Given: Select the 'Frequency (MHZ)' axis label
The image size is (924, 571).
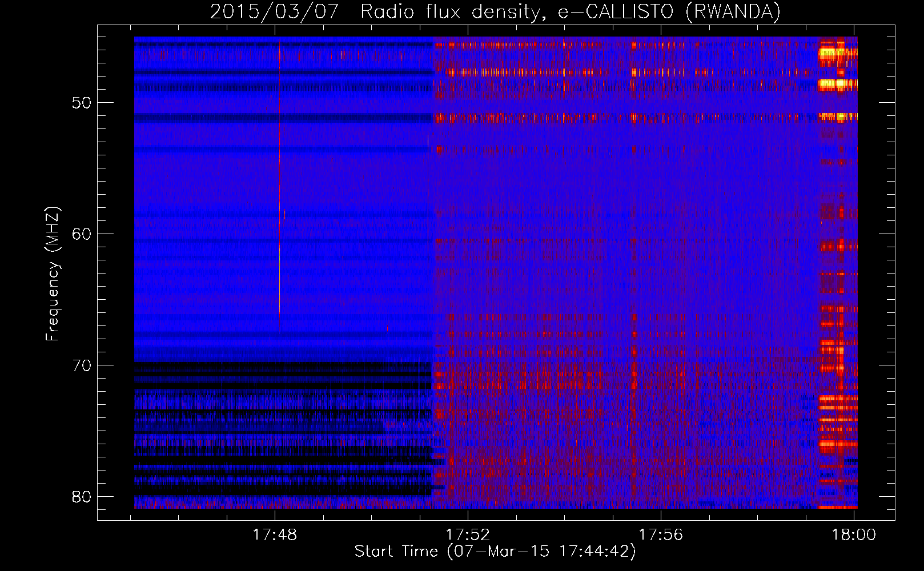Looking at the screenshot, I should point(53,274).
